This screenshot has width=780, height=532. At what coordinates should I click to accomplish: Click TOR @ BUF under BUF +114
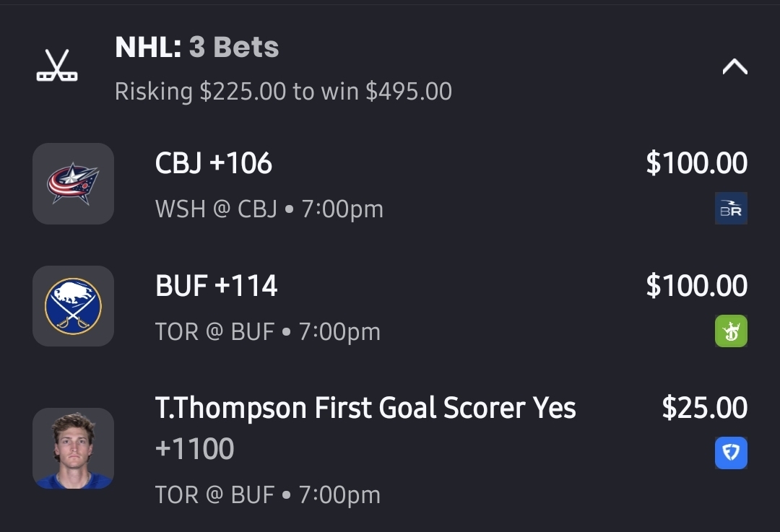267,332
